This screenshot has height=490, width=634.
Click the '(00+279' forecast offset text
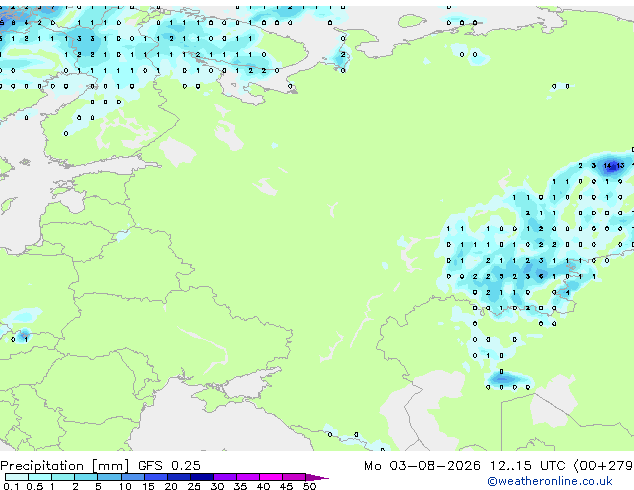coord(603,466)
